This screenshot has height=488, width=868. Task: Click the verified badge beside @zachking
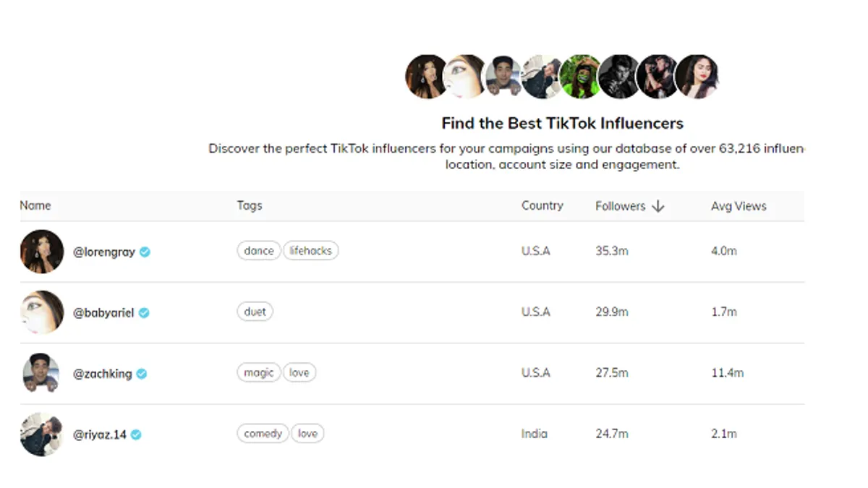[142, 373]
